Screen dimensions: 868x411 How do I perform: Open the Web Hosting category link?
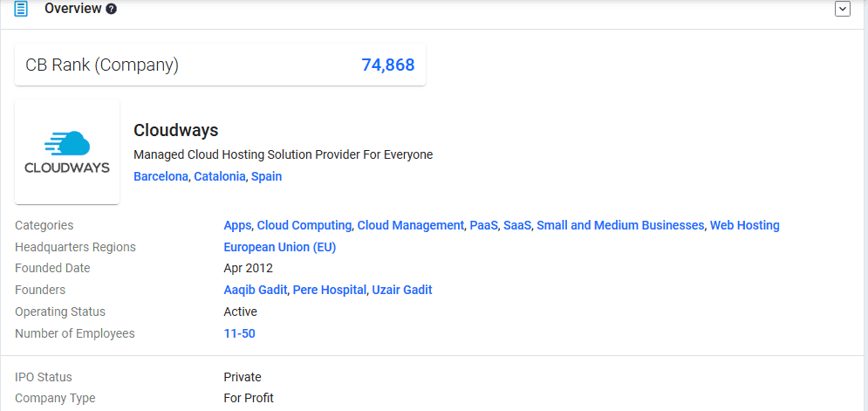[744, 225]
